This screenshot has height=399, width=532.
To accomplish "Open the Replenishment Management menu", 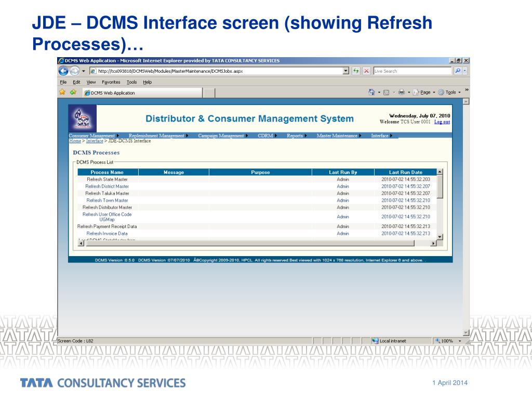I will [x=158, y=136].
